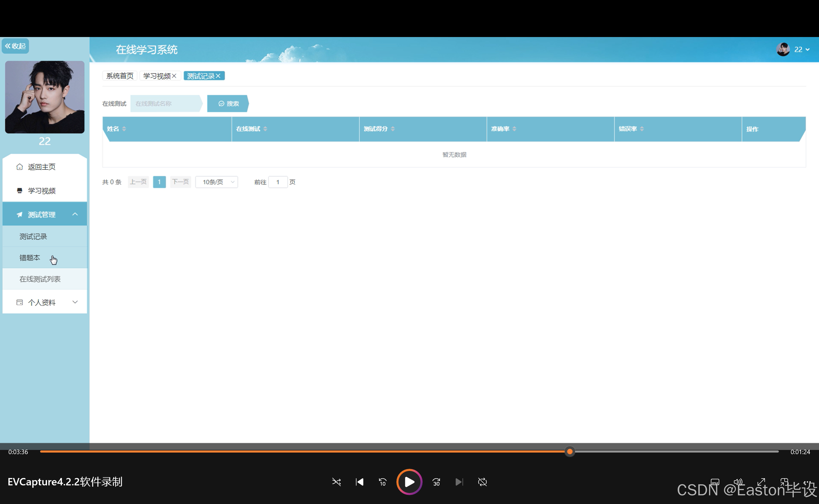Enter fullscreen with diagonal arrows icon

tap(761, 482)
